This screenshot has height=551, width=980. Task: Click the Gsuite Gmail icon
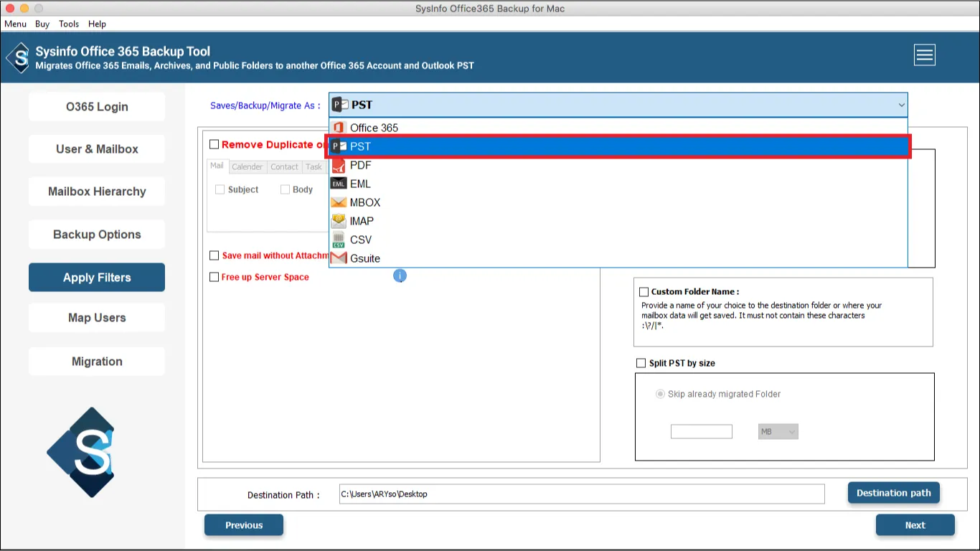[338, 258]
